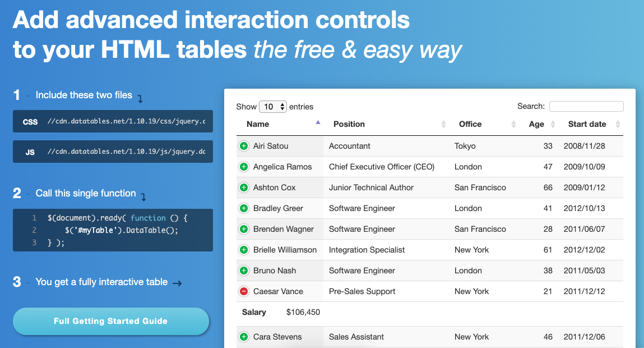This screenshot has width=644, height=348.
Task: Expand Brenden Wagner's row details
Action: (244, 228)
